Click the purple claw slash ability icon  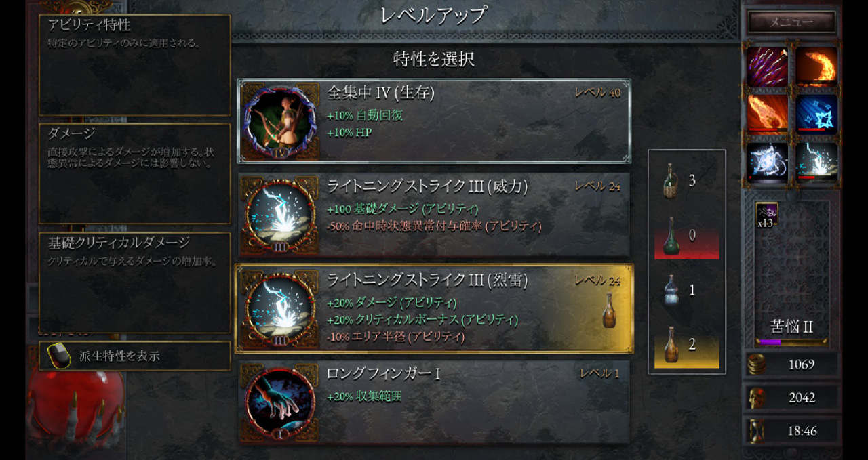point(768,66)
